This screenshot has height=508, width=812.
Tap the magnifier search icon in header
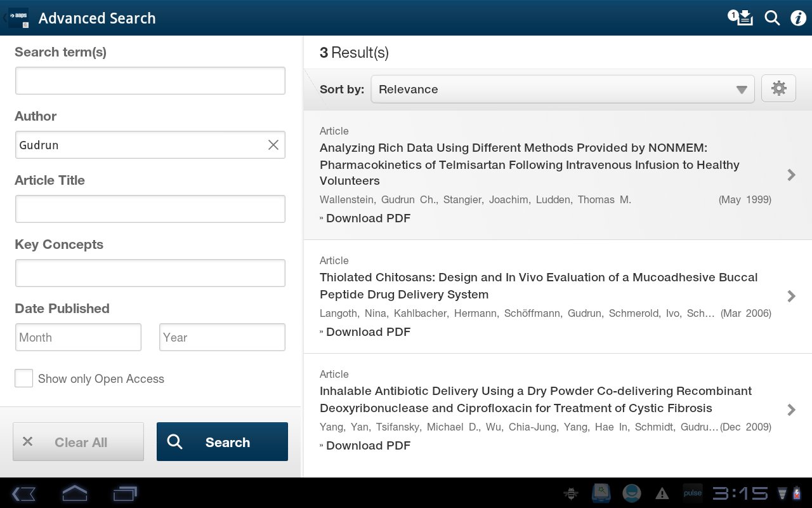pyautogui.click(x=772, y=18)
